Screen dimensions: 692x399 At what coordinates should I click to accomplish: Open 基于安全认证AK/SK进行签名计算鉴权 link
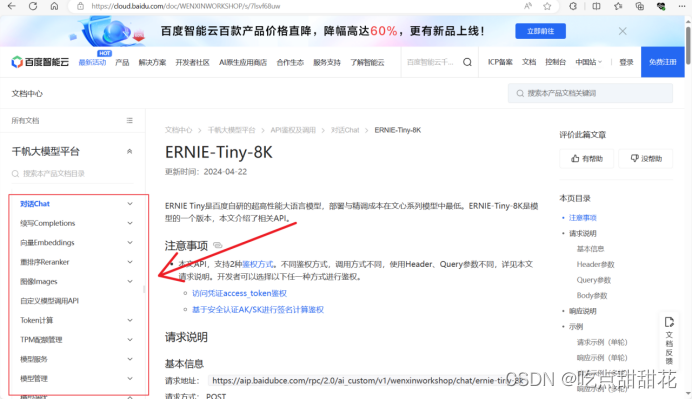(x=258, y=309)
